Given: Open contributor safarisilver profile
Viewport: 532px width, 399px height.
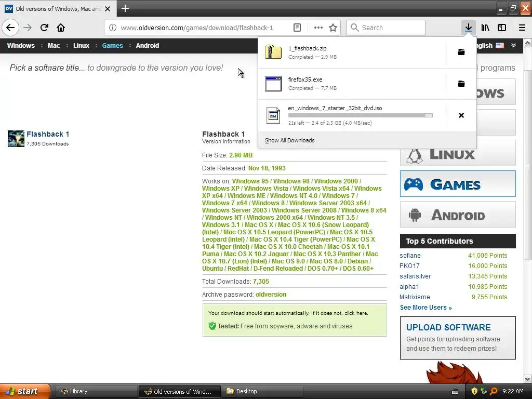Looking at the screenshot, I should 415,276.
